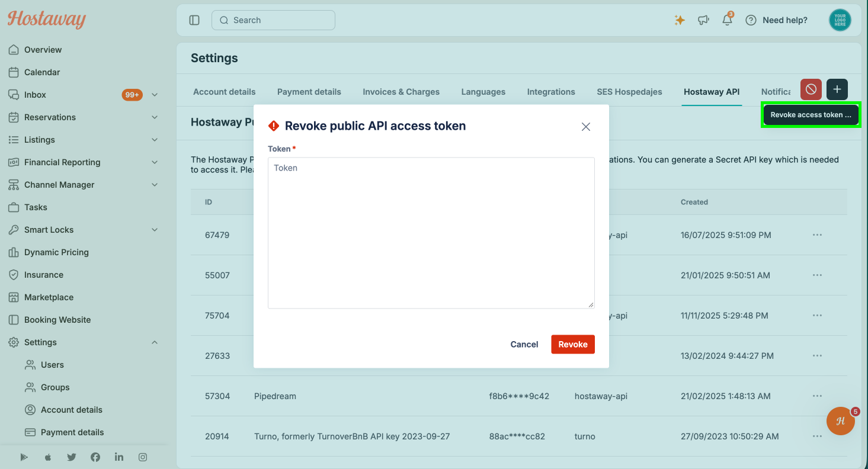Expand the Listings sidebar chevron
Screen dimensions: 868x469
point(155,140)
